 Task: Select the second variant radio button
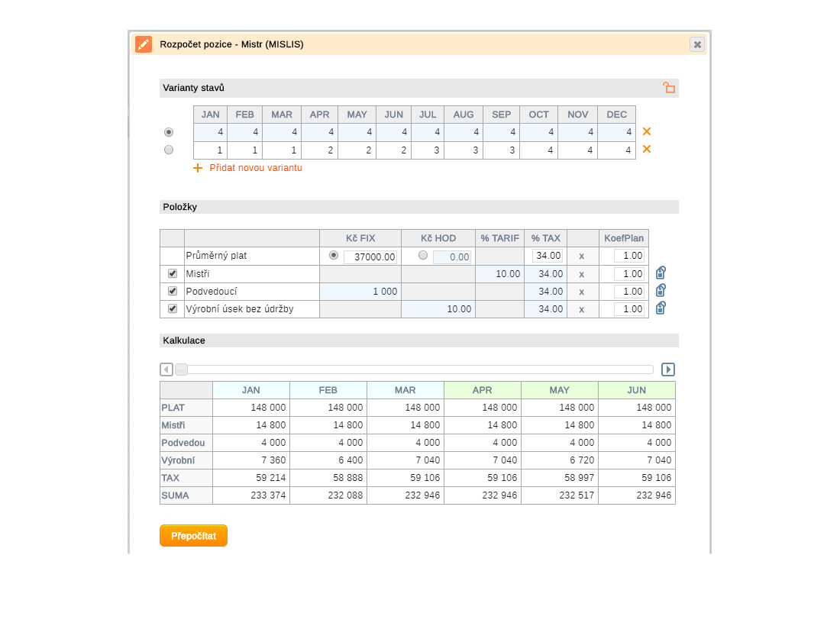(169, 150)
